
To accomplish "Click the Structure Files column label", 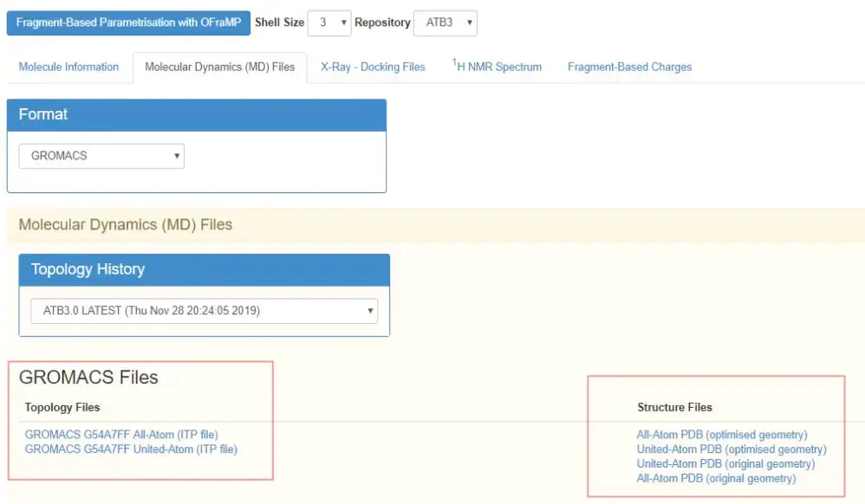I will (x=674, y=408).
